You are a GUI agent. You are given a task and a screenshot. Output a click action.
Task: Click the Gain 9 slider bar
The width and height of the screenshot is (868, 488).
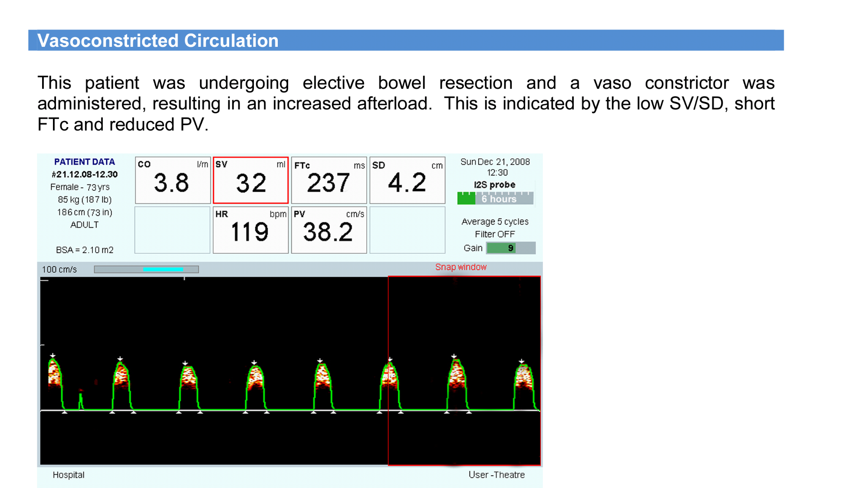click(510, 248)
